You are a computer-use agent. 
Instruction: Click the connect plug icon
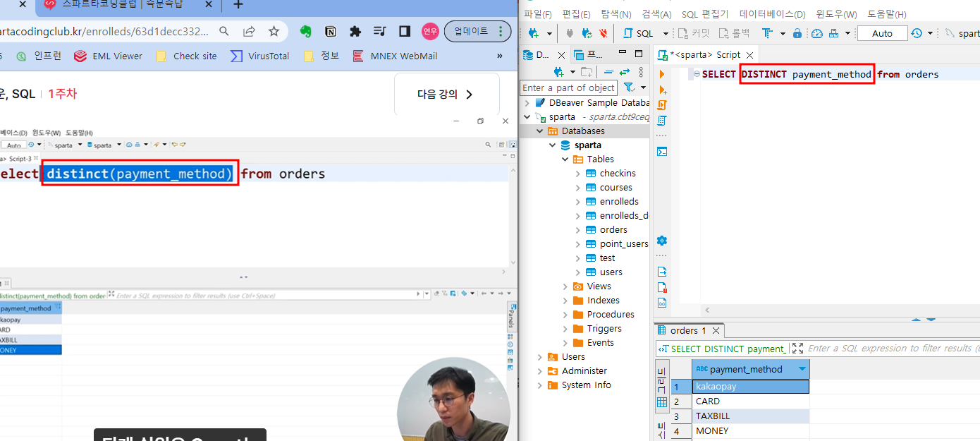tap(570, 33)
